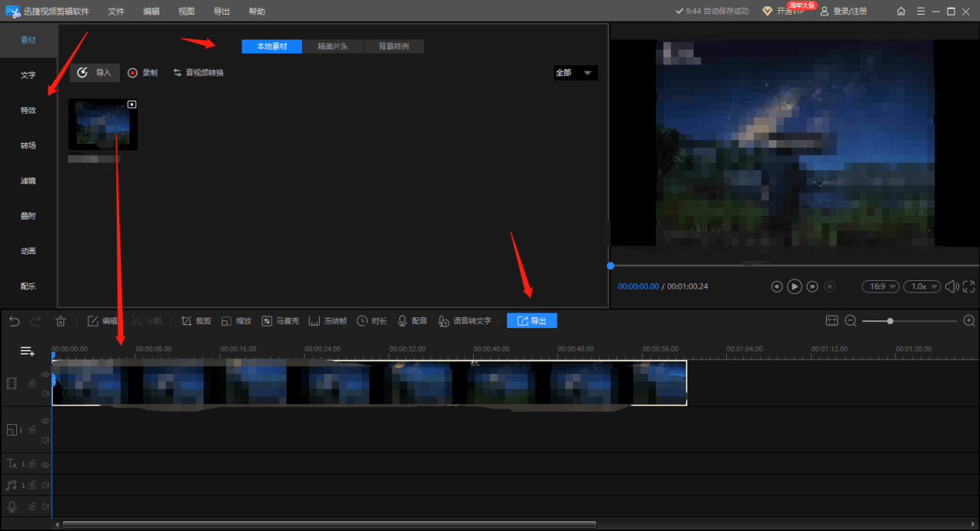Image resolution: width=980 pixels, height=531 pixels.
Task: Click the timeline zoom in magnifier
Action: [x=969, y=320]
